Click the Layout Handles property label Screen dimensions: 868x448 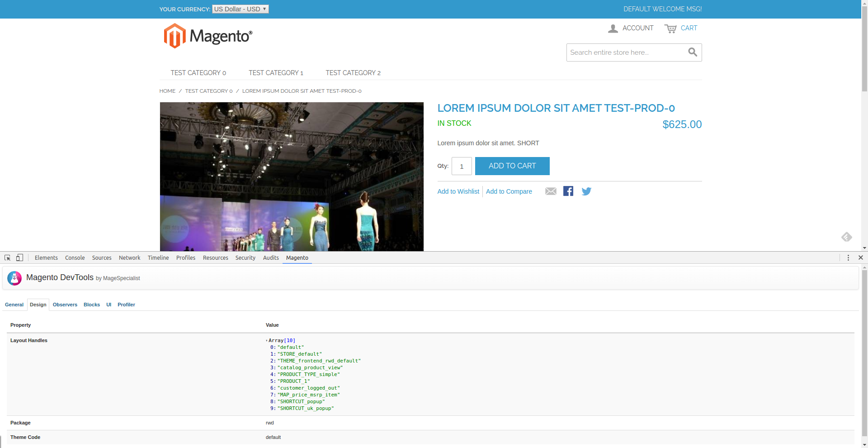[29, 340]
